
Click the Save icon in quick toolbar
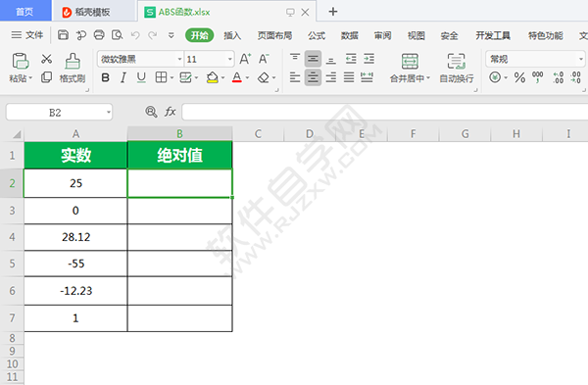tap(63, 35)
